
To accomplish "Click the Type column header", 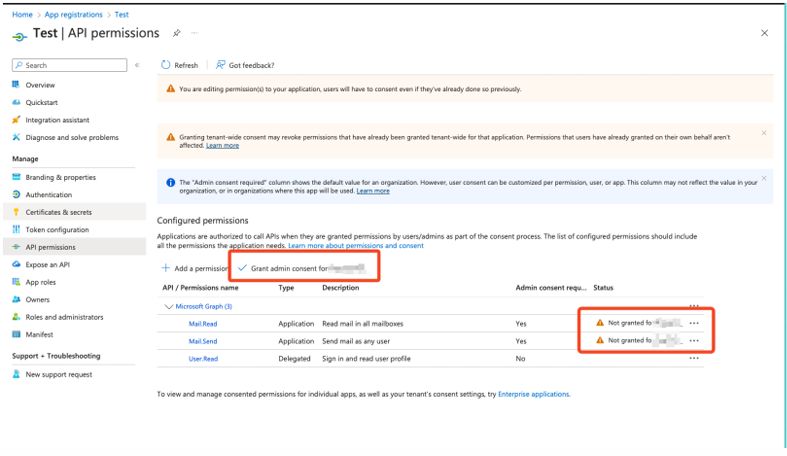I will tap(286, 287).
